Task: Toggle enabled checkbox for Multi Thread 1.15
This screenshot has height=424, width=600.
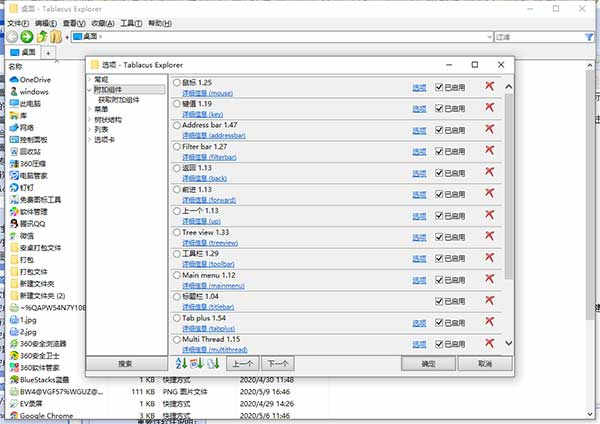Action: tap(439, 345)
